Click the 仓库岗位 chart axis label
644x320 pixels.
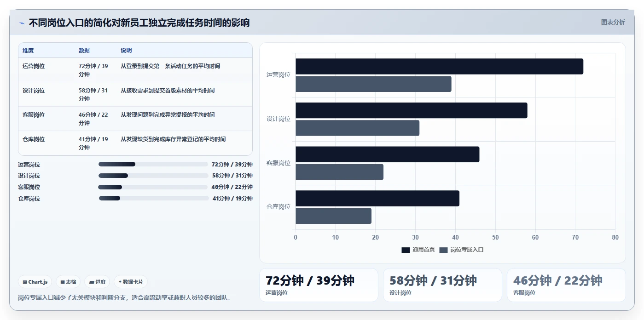(278, 207)
